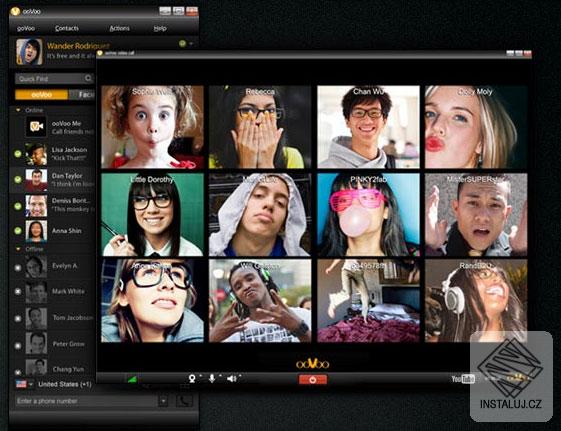This screenshot has width=561, height=431.
Task: Click the Quick Find magnifier icon
Action: click(88, 78)
